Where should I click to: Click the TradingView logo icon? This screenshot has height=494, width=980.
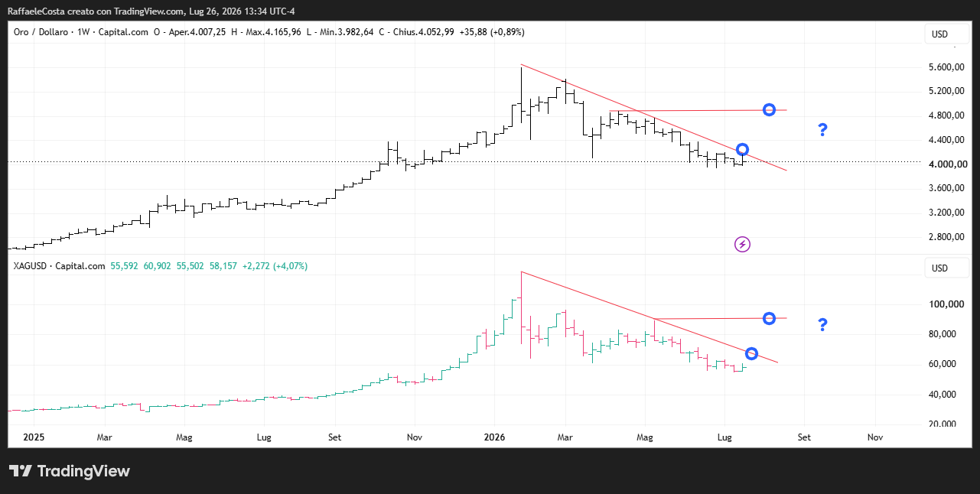click(20, 471)
